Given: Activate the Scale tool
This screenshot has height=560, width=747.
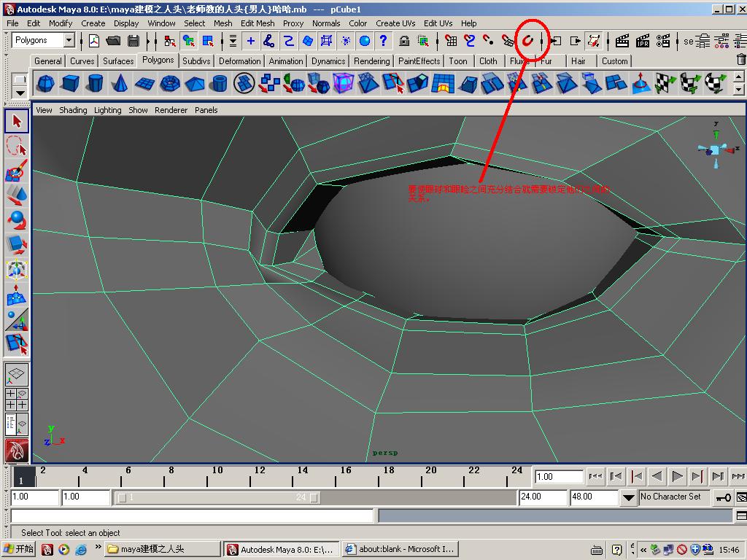Looking at the screenshot, I should 17,245.
